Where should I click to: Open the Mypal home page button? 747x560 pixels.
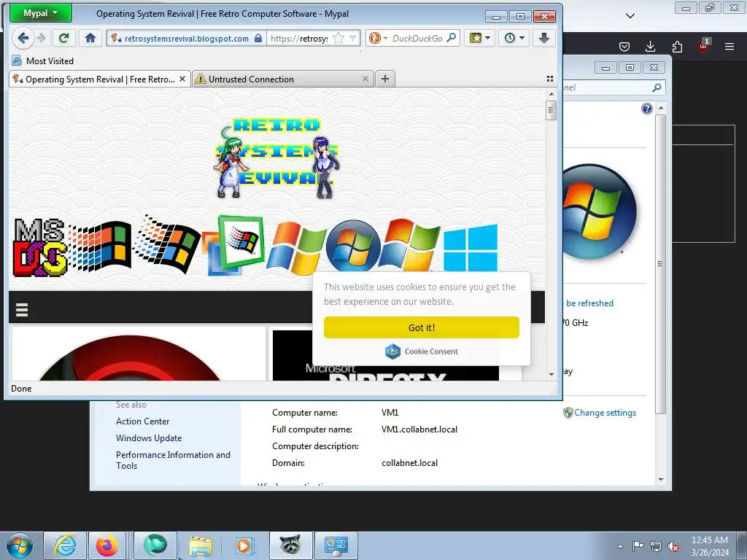point(90,38)
